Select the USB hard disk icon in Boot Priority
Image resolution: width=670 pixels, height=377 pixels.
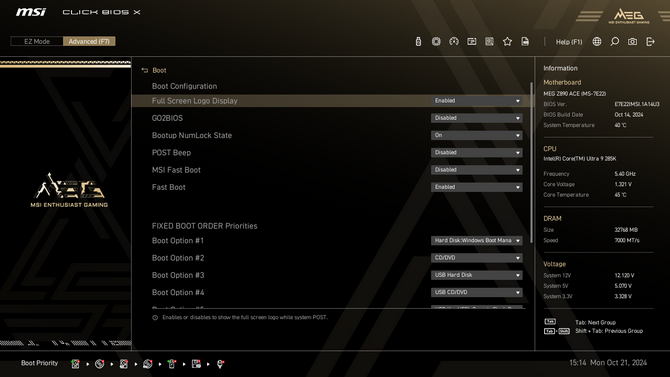[x=123, y=364]
